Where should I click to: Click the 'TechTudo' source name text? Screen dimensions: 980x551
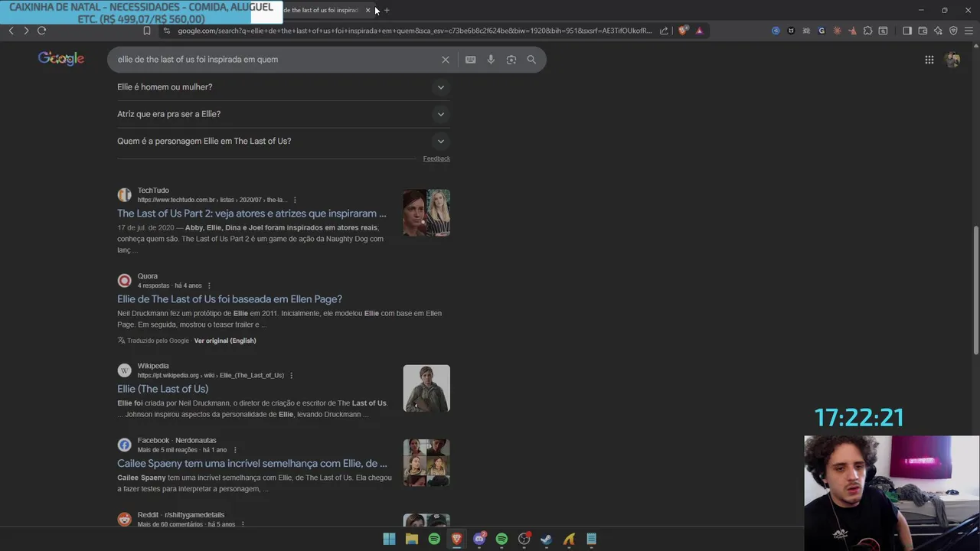click(x=153, y=191)
